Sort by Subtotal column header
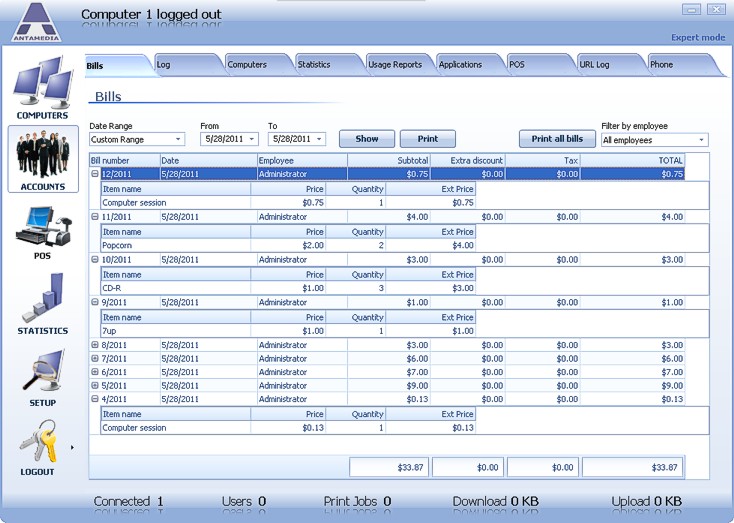Screen dimensions: 734x523 point(389,160)
